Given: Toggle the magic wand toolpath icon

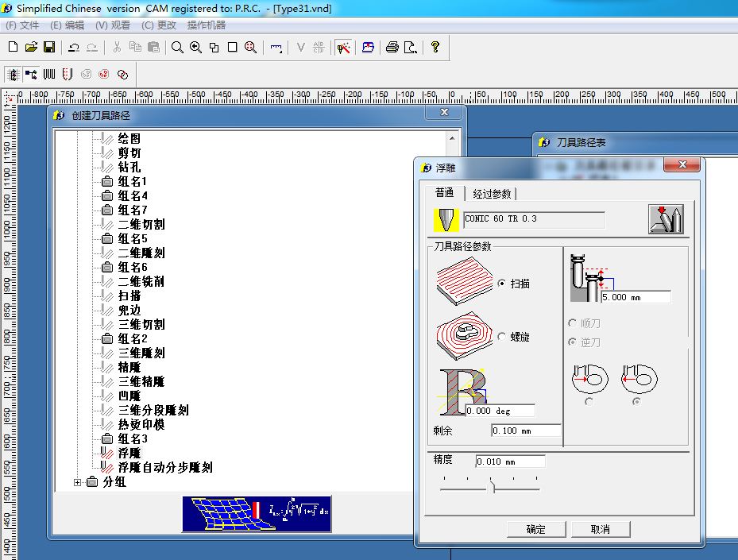Looking at the screenshot, I should [344, 47].
